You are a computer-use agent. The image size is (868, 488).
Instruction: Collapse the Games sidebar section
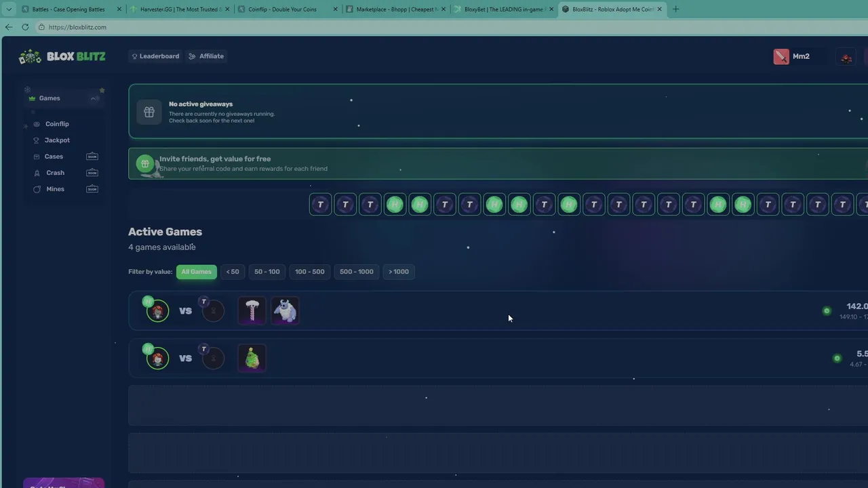tap(95, 98)
